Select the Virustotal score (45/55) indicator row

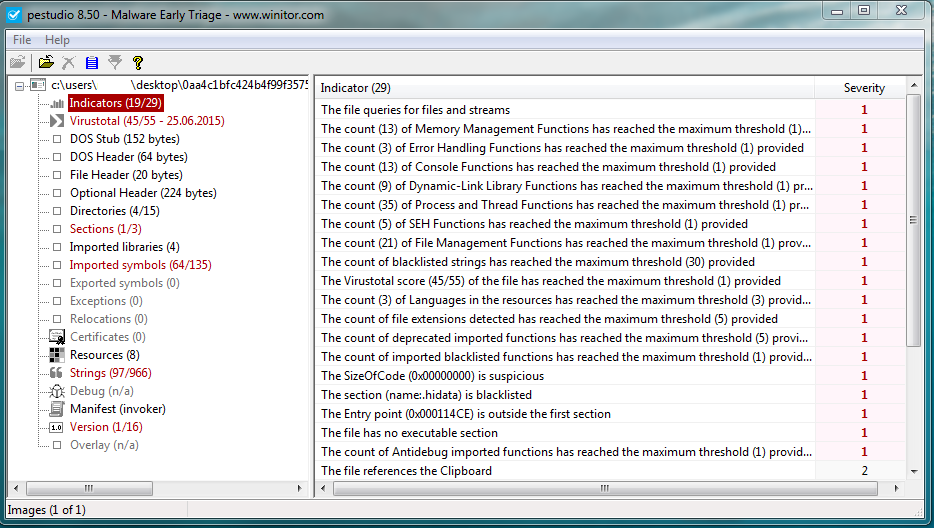pos(611,281)
